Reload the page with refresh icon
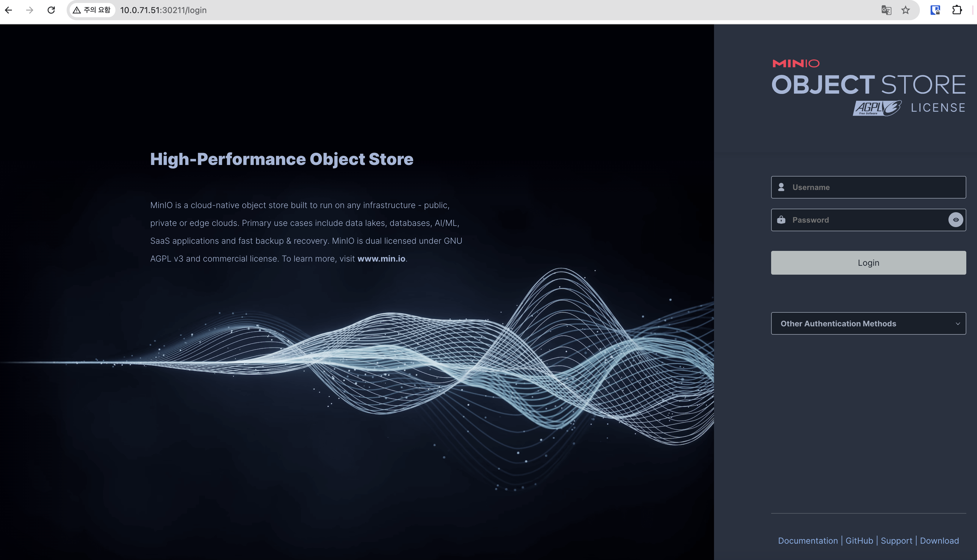This screenshot has height=560, width=977. tap(51, 10)
